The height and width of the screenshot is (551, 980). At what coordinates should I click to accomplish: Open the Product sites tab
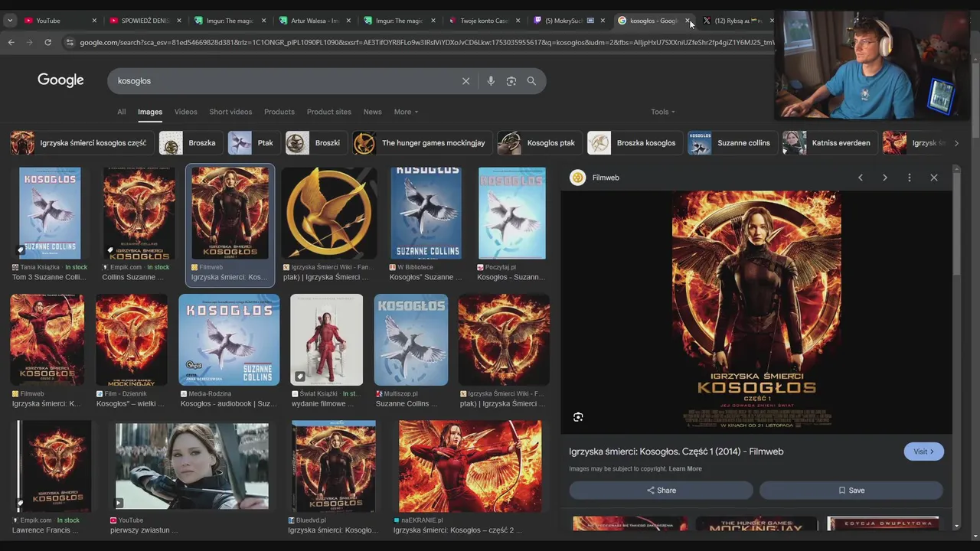(329, 112)
